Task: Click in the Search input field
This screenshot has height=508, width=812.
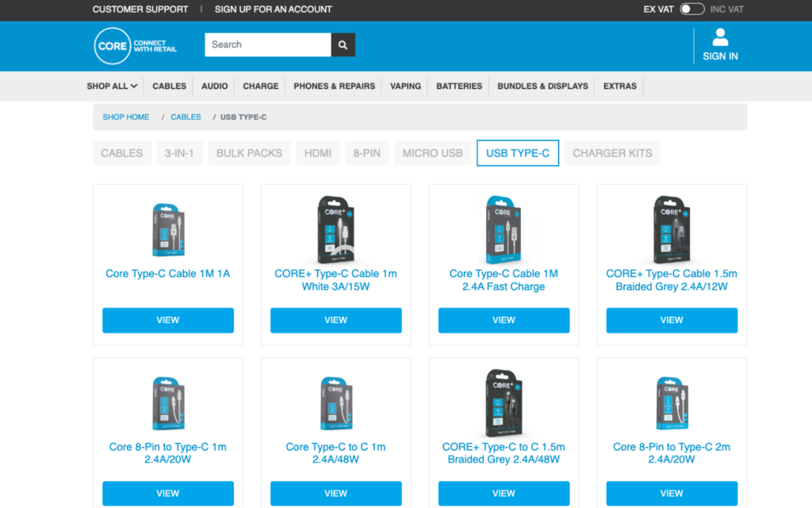Action: tap(268, 45)
